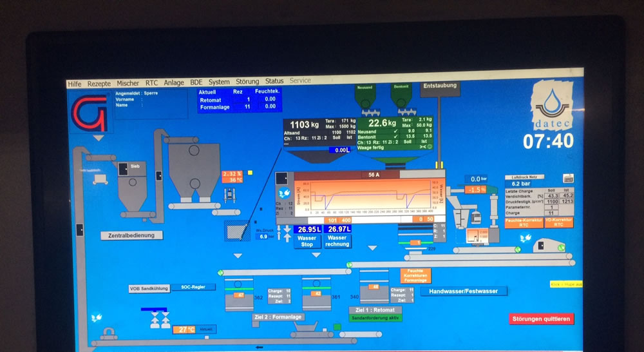Image resolution: width=644 pixels, height=352 pixels.
Task: Click the moulding machine door icon at right
Action: 542,245
